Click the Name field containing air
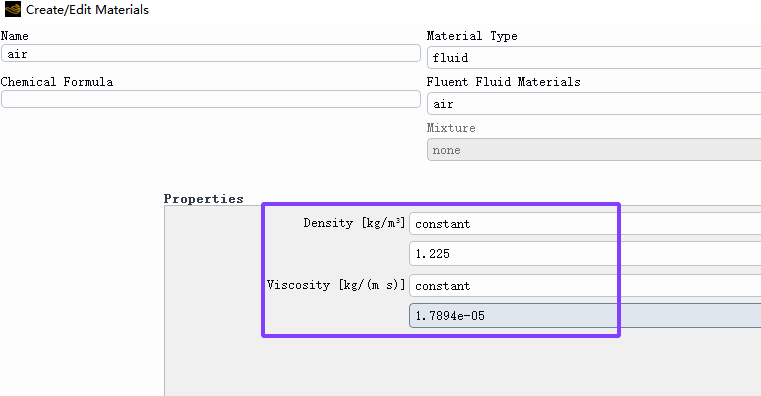Screen dimensions: 761x396 coord(211,53)
